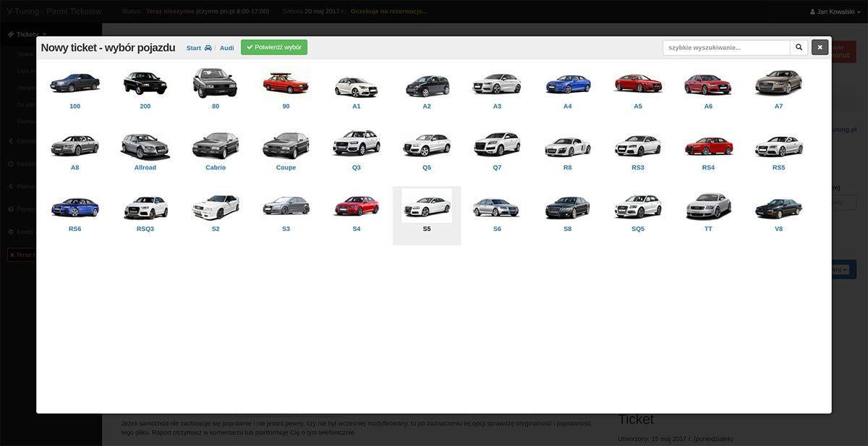The height and width of the screenshot is (446, 868).
Task: Close the vehicle selection dialog
Action: click(x=820, y=48)
